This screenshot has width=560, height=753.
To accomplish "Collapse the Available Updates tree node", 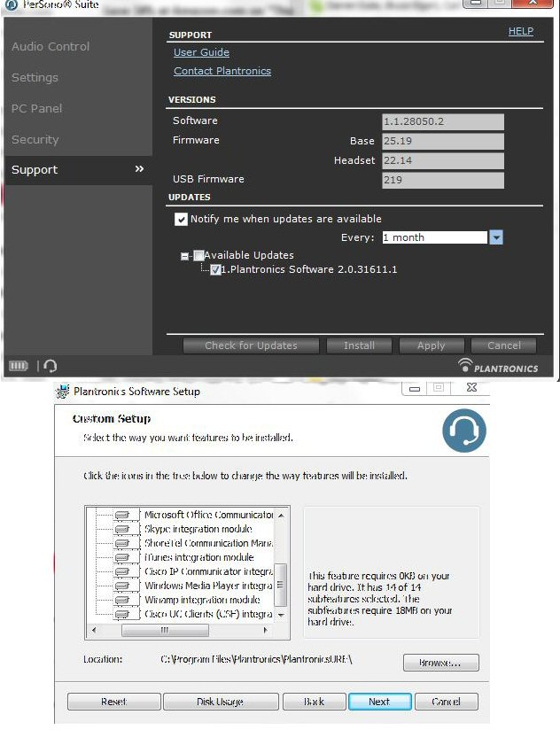I will [184, 256].
